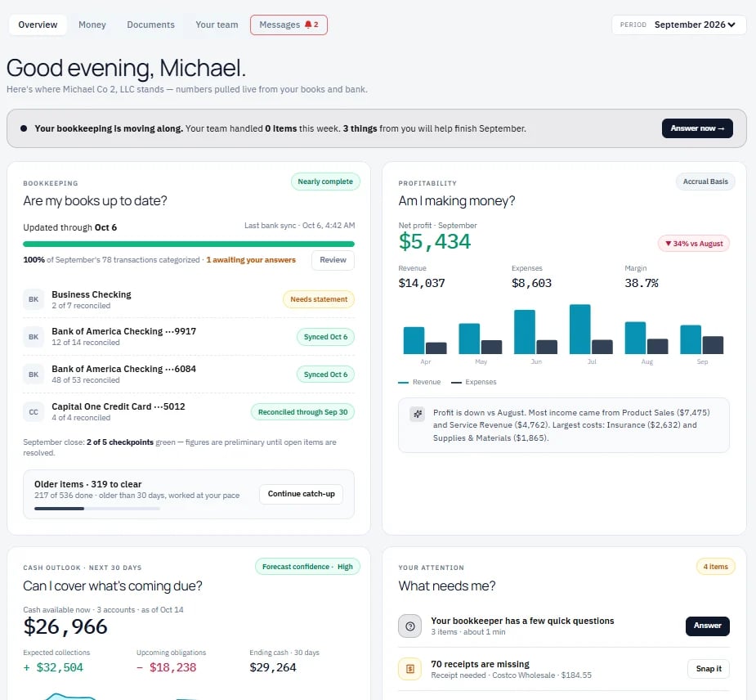Click the Sep expenses bar in chart

point(713,345)
